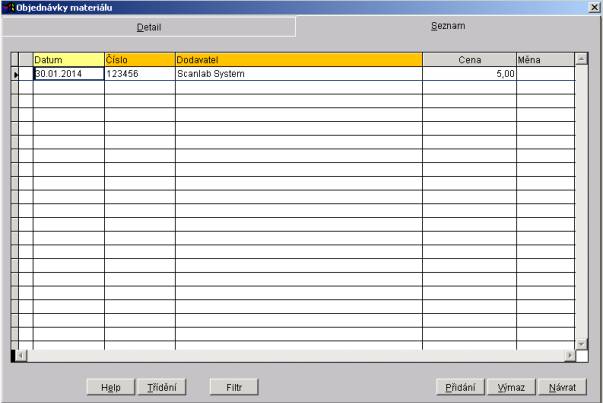Select the date cell 30.01.2014
The width and height of the screenshot is (603, 403).
(68, 74)
